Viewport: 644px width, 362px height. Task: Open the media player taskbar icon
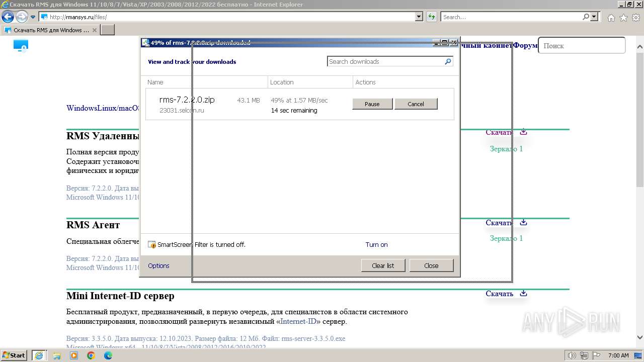point(74,355)
